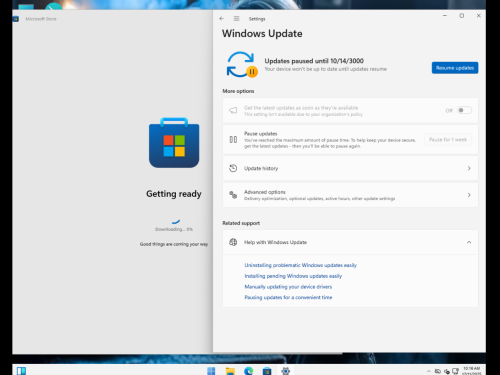Click the Microsoft Store bag logo

(x=174, y=143)
